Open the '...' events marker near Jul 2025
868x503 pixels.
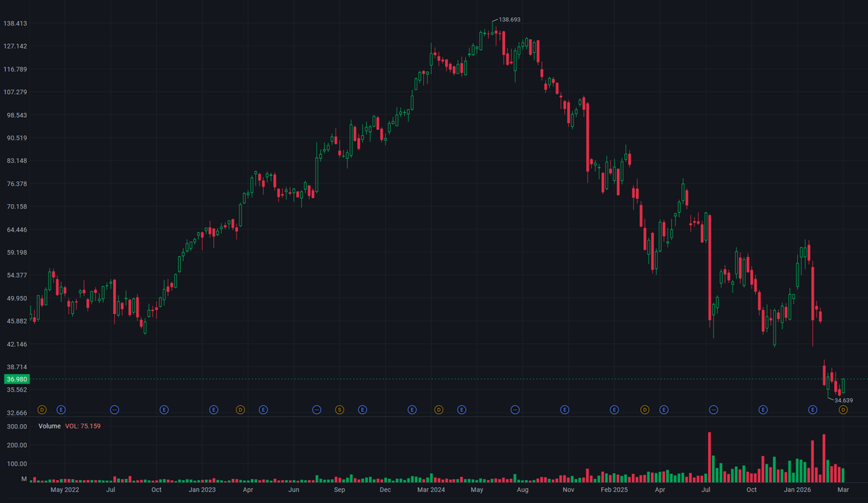(714, 410)
